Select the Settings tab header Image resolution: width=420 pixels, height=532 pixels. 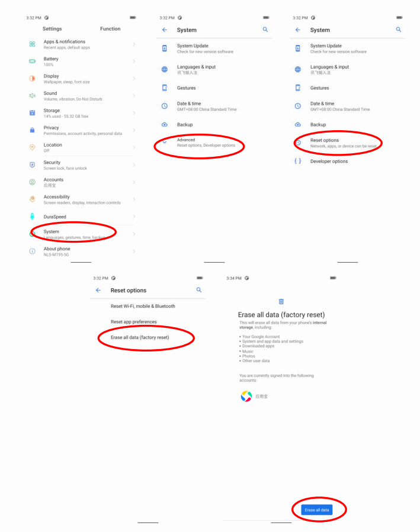52,29
